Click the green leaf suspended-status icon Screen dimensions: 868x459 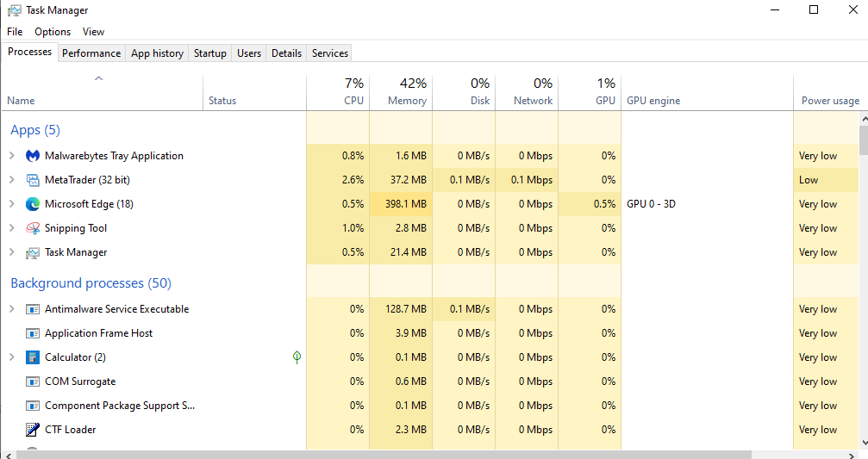coord(297,357)
